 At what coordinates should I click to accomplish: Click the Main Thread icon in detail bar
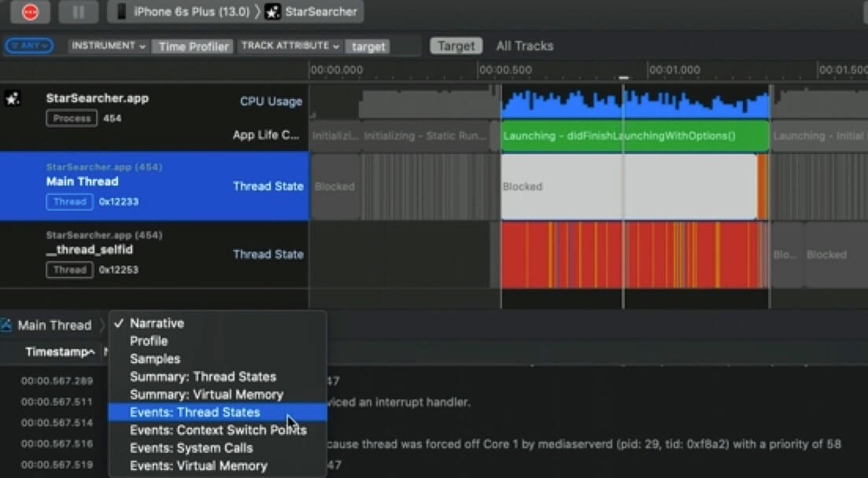(x=6, y=325)
